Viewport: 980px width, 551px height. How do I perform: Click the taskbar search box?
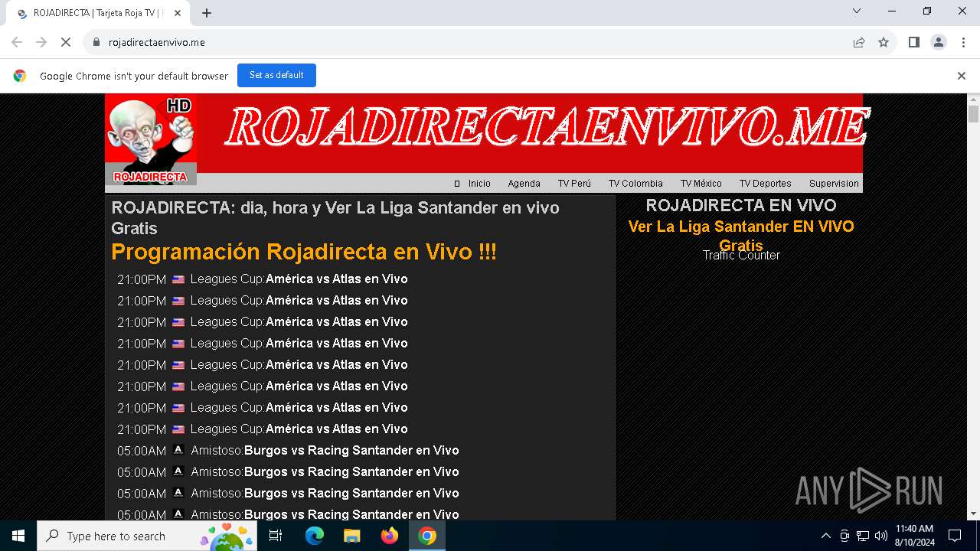(x=147, y=536)
